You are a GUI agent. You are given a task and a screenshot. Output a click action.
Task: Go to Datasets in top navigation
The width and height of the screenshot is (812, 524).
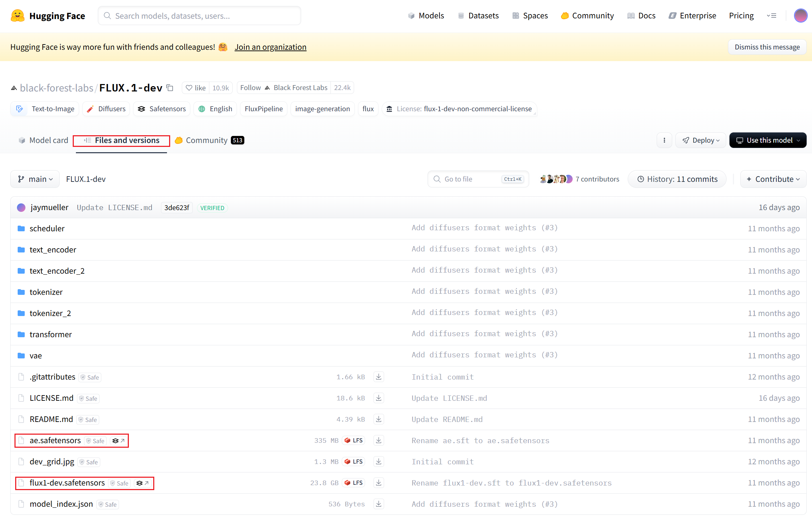[x=478, y=16]
